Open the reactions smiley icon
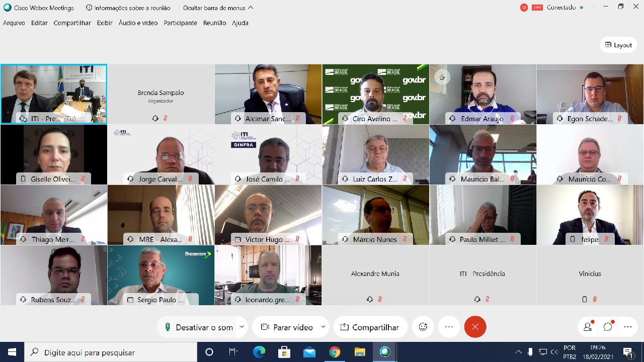644x362 pixels. 423,327
